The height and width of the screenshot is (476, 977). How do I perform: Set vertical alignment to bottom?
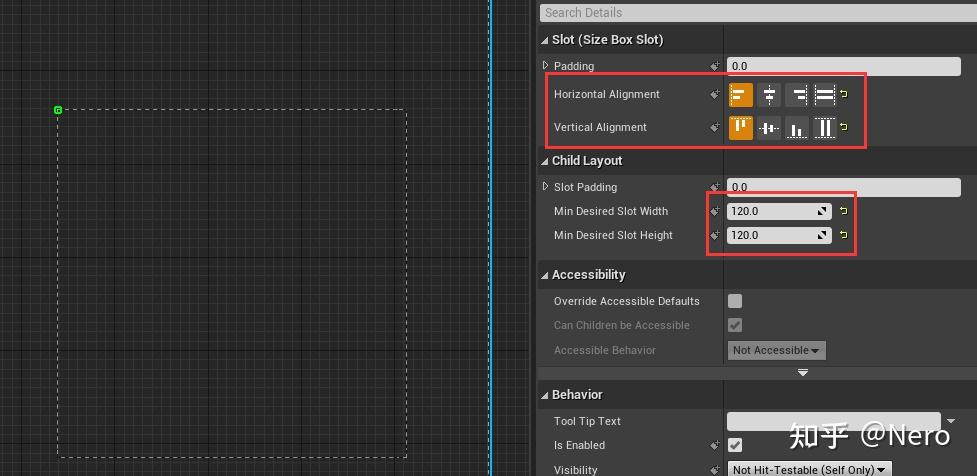point(797,128)
